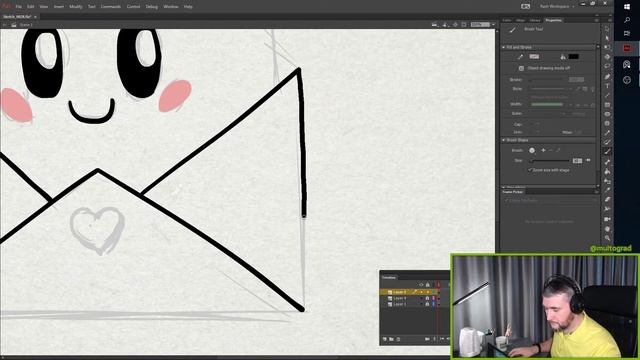Image resolution: width=640 pixels, height=360 pixels.
Task: Select the Pen tool
Action: 607,76
